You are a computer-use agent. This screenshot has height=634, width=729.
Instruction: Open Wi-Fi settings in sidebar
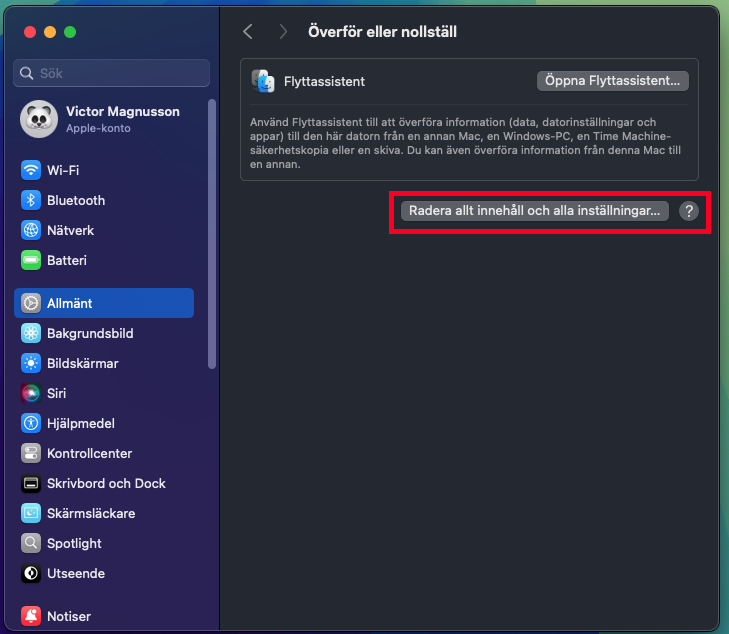pyautogui.click(x=104, y=170)
